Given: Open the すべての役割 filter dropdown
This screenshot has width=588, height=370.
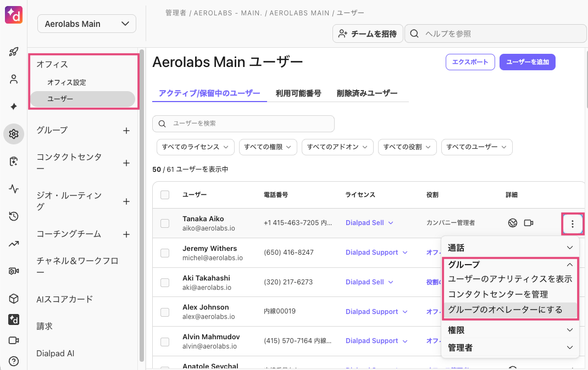Looking at the screenshot, I should [x=407, y=147].
